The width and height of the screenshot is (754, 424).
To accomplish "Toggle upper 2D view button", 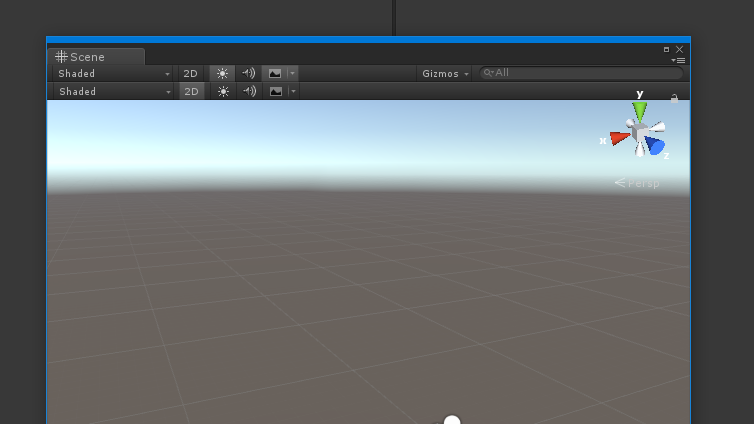I will pyautogui.click(x=190, y=74).
